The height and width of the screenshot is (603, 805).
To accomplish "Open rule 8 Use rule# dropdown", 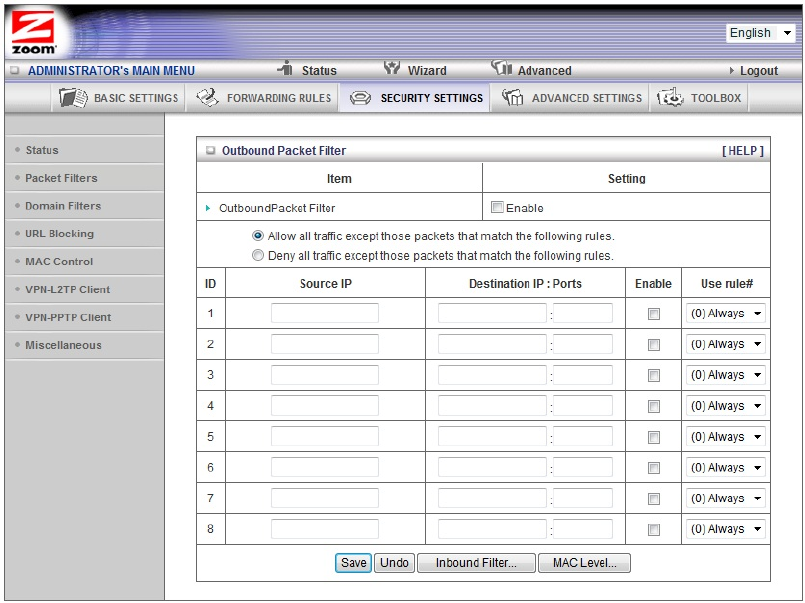I will point(725,529).
